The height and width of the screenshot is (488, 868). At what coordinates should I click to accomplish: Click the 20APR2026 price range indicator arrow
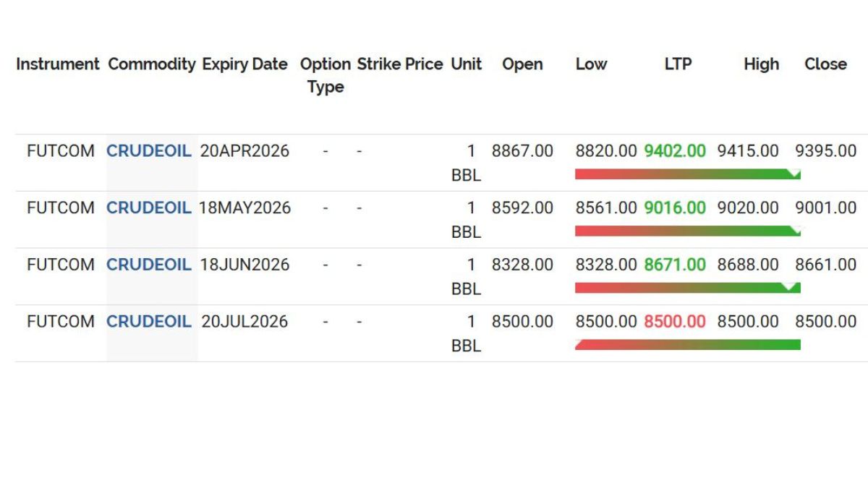click(793, 174)
